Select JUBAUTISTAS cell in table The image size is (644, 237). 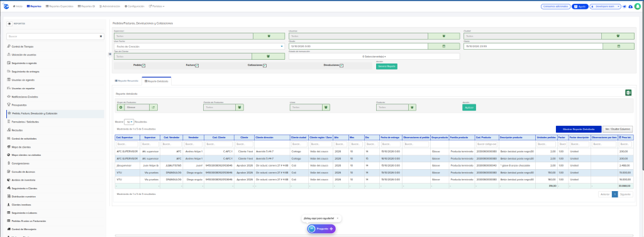(x=171, y=166)
